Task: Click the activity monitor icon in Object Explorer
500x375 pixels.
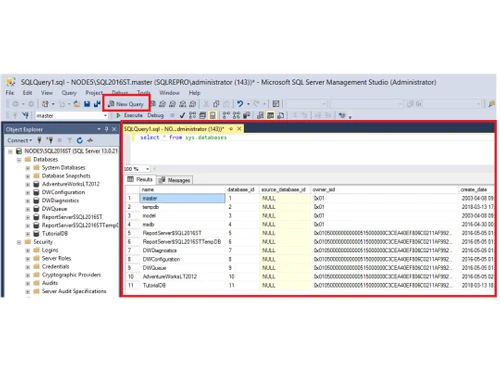Action: tap(90, 140)
